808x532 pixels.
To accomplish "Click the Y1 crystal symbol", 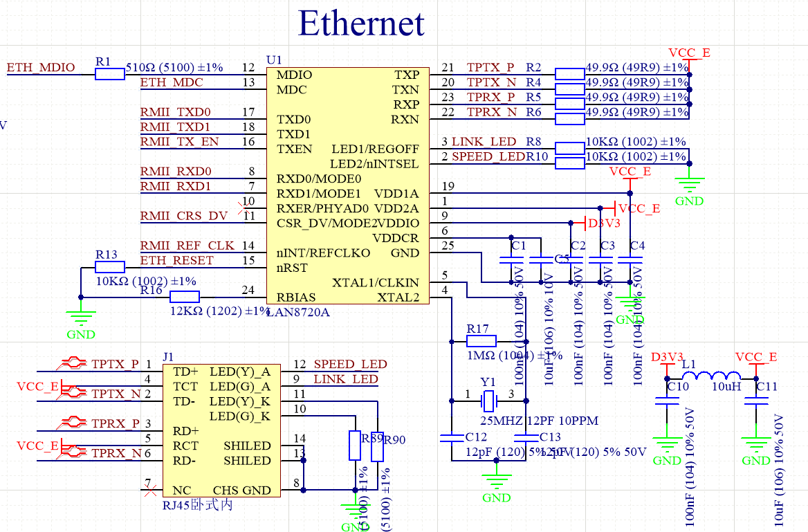I will click(x=488, y=401).
